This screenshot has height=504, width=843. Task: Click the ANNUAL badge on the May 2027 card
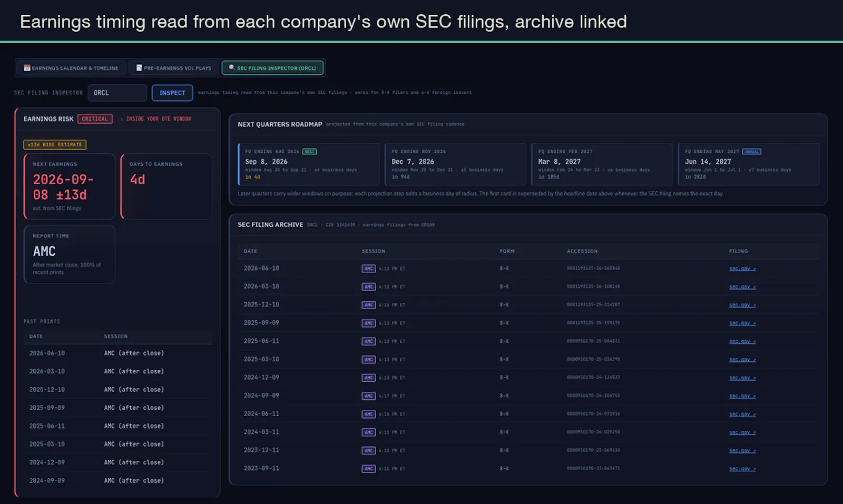pyautogui.click(x=751, y=152)
